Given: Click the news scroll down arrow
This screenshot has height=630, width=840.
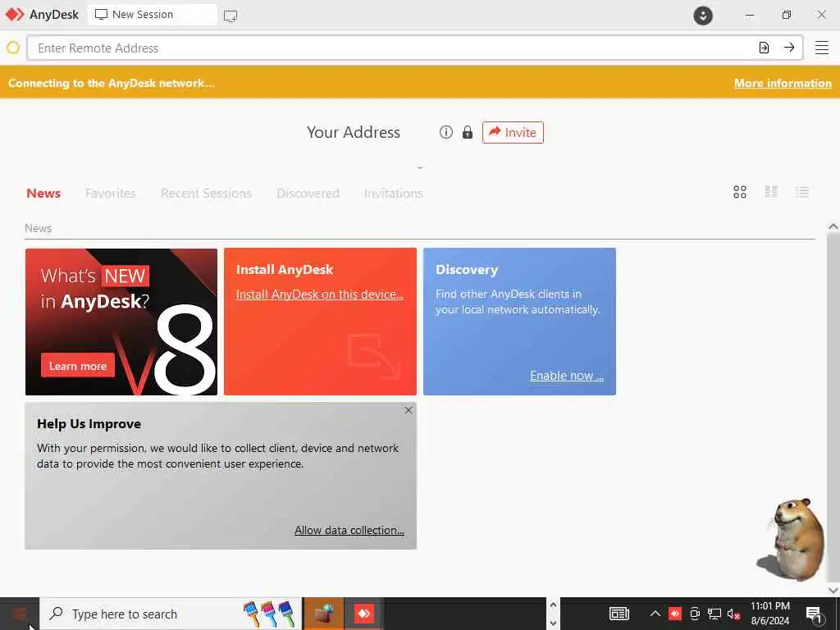Looking at the screenshot, I should [833, 590].
